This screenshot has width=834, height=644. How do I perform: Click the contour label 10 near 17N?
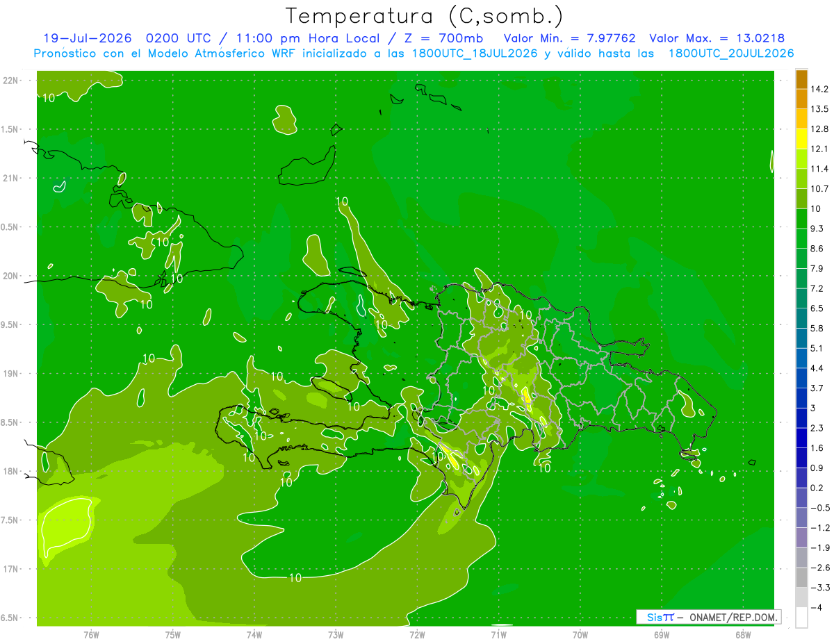pyautogui.click(x=295, y=577)
